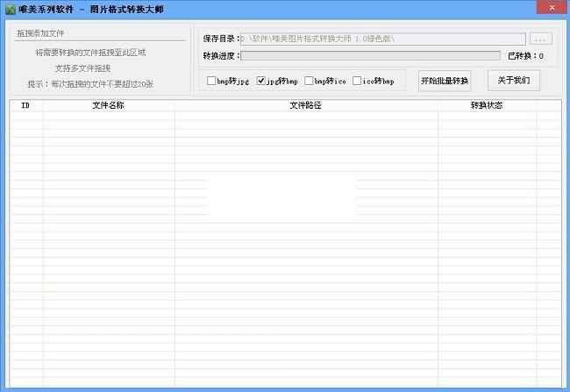Click the 拖拽添加文件 group label
Image resolution: width=570 pixels, height=392 pixels.
(40, 33)
